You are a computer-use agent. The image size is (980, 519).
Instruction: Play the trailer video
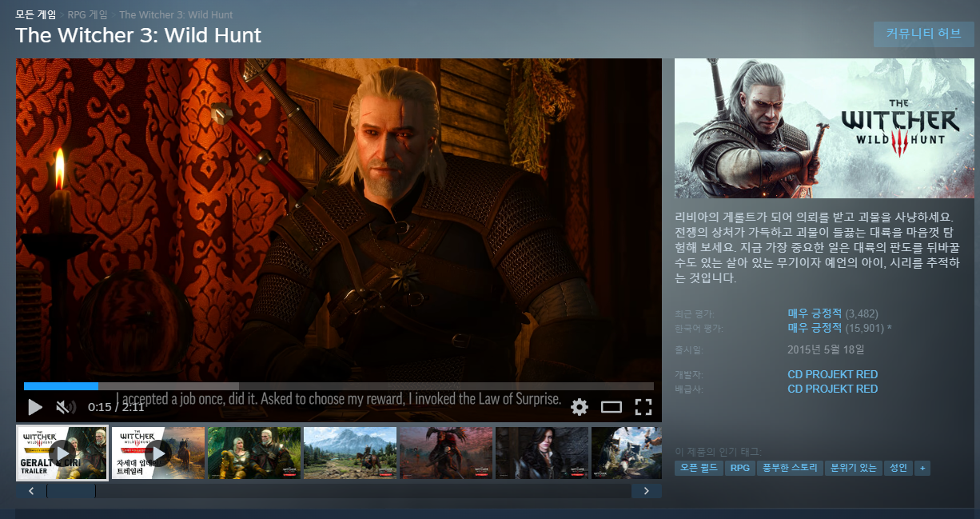point(34,407)
